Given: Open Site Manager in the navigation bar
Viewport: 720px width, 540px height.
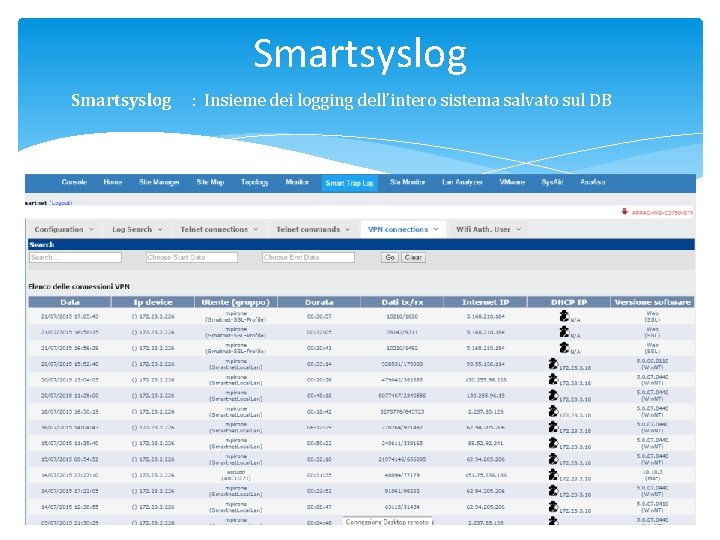Looking at the screenshot, I should 159,182.
